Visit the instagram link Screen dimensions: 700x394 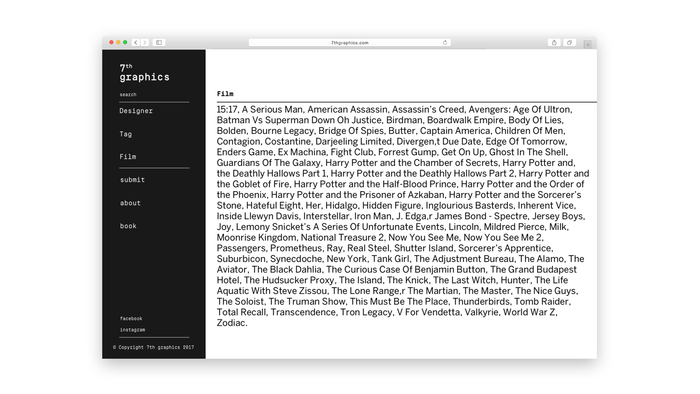click(133, 330)
